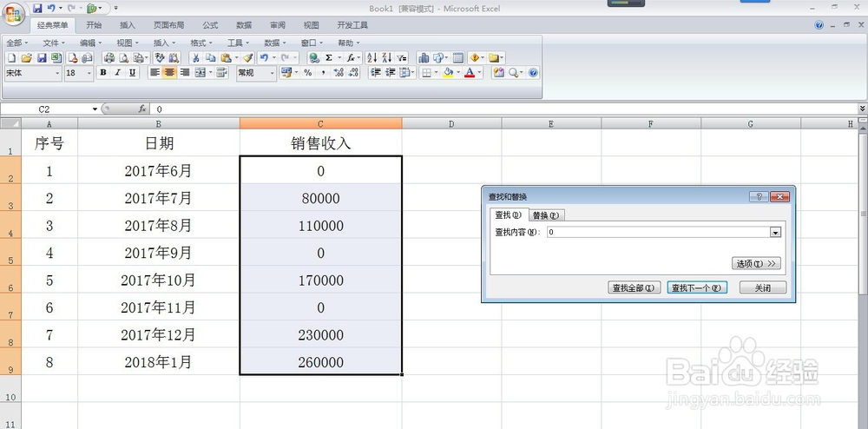Click the Decrease Decimal icon

tap(354, 73)
